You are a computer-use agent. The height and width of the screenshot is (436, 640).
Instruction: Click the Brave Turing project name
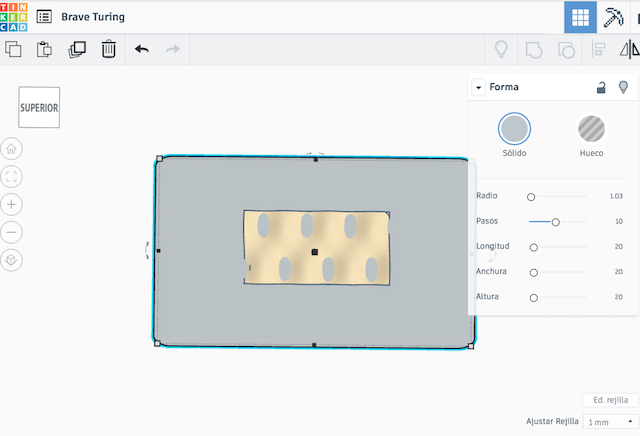(93, 17)
